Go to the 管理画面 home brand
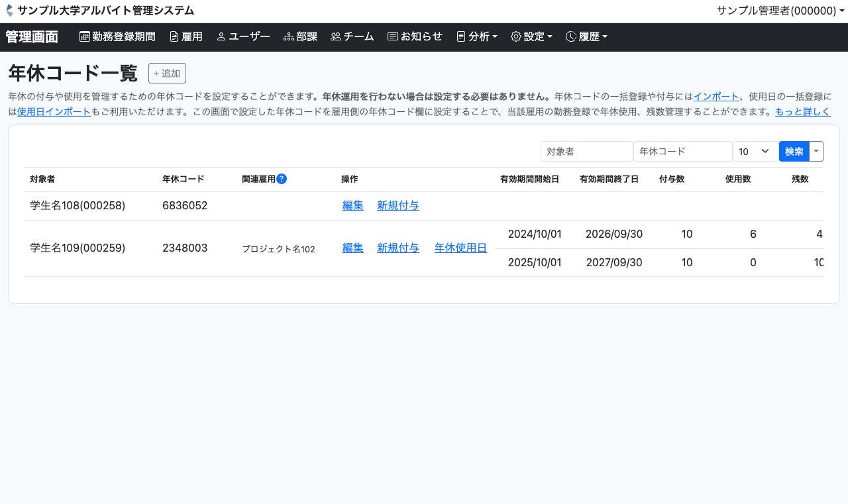 32,37
